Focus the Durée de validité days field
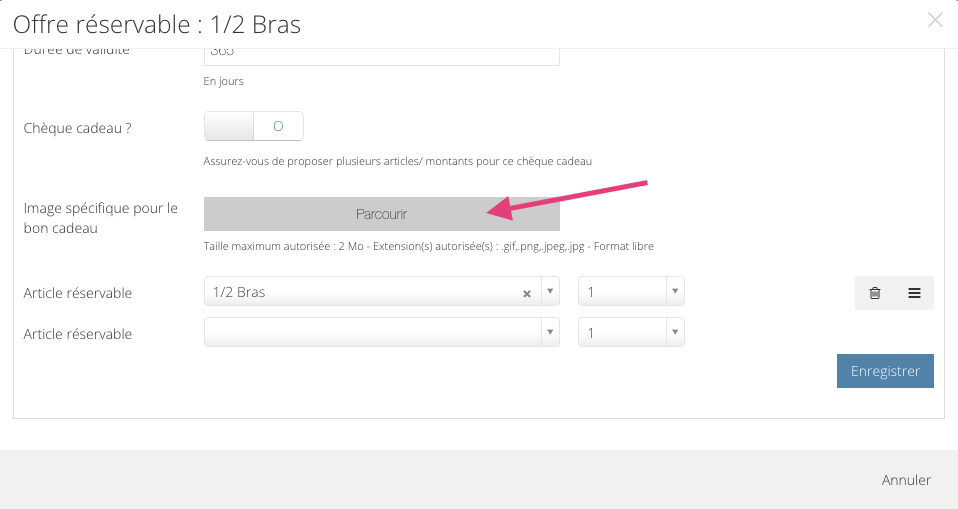 click(381, 56)
